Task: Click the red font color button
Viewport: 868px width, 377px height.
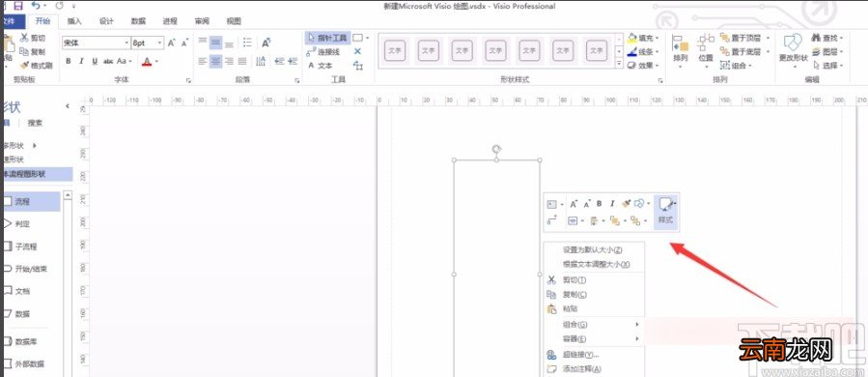Action: pos(147,61)
